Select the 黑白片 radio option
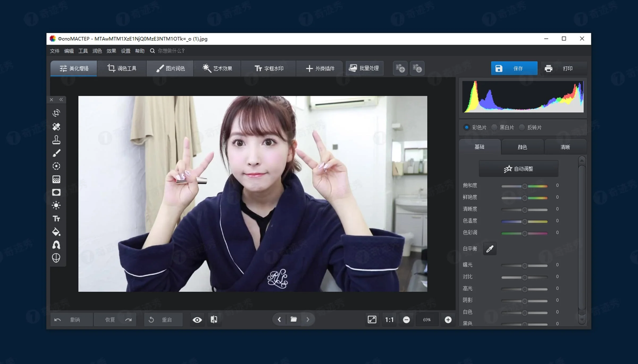Image resolution: width=638 pixels, height=364 pixels. [x=494, y=127]
